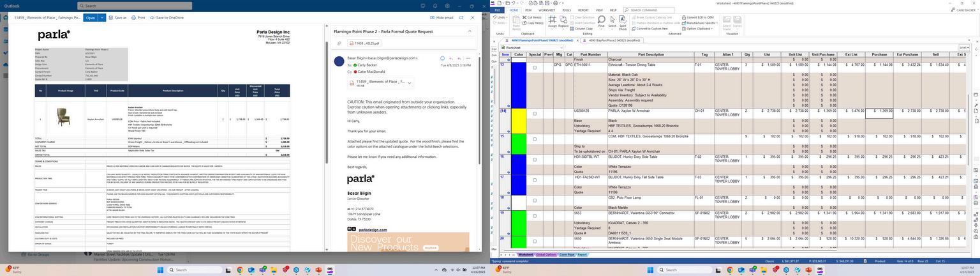Collapse the Flamingo Point email conversation header
Viewport: 980px width, 276px height.
click(470, 31)
